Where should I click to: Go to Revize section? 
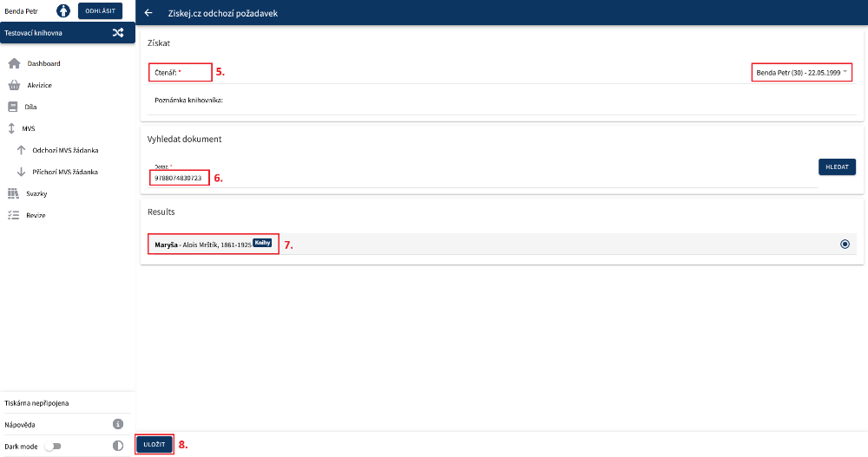pos(36,215)
